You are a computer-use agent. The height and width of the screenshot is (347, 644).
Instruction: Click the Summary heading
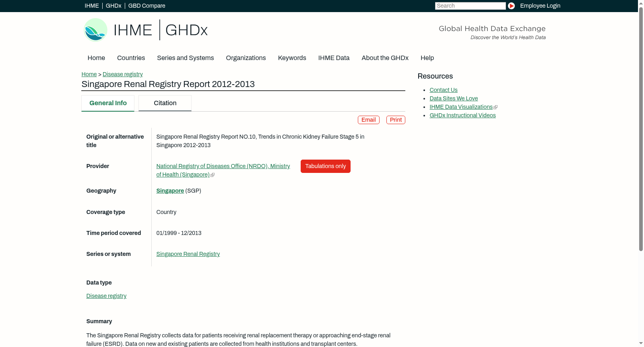click(99, 321)
